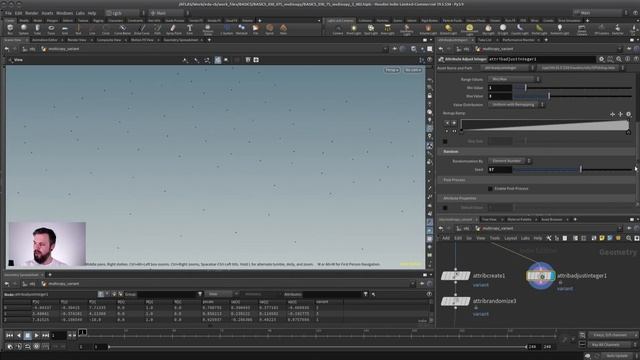Screen dimensions: 640x360
Task: Click the Remap Ramp gradient area
Action: click(544, 125)
